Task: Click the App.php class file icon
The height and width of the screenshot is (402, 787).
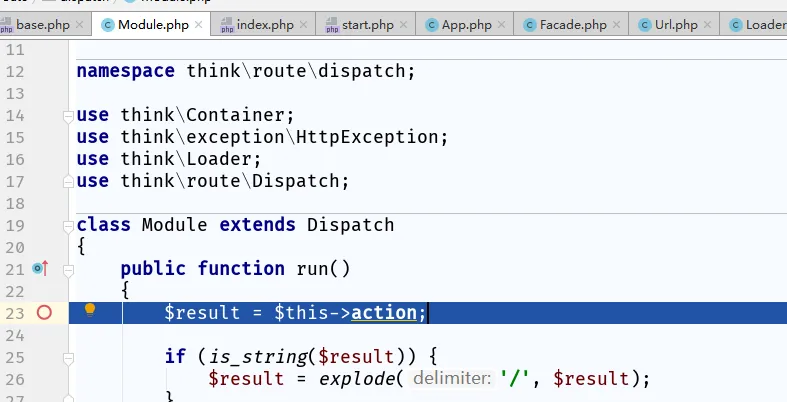Action: (431, 25)
